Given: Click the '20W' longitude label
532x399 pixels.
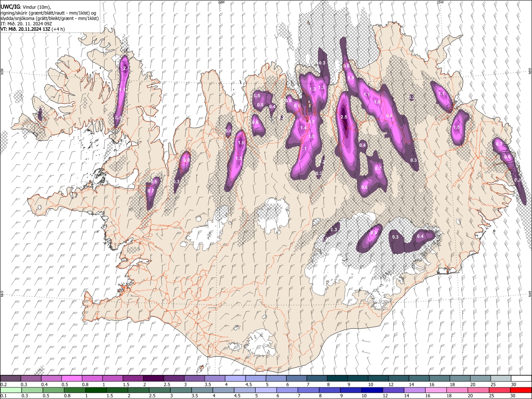Looking at the screenshot, I should (x=221, y=2).
